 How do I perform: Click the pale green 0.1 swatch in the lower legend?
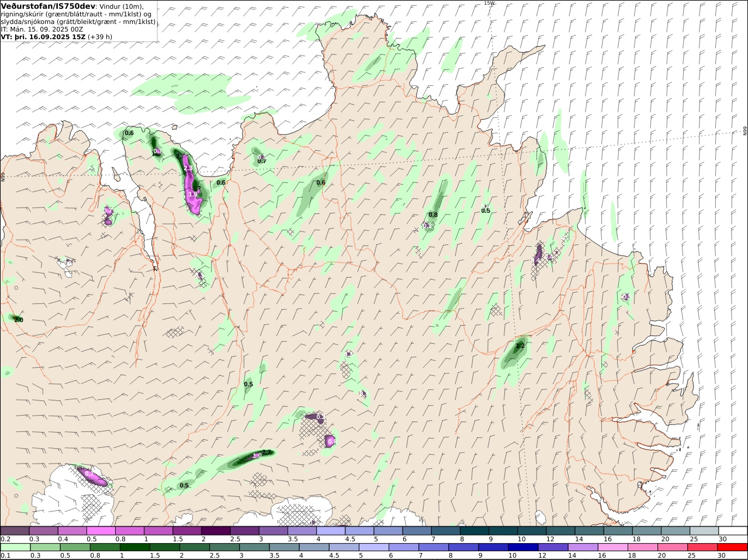(15, 547)
